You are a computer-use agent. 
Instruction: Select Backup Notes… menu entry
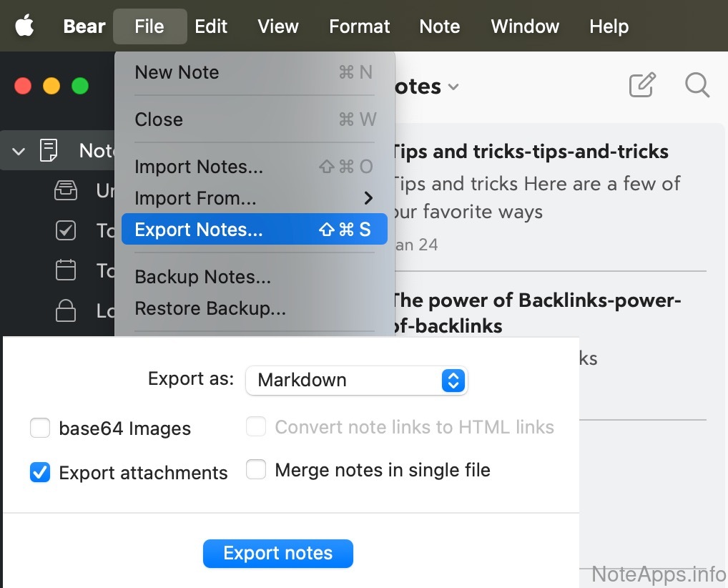(202, 277)
